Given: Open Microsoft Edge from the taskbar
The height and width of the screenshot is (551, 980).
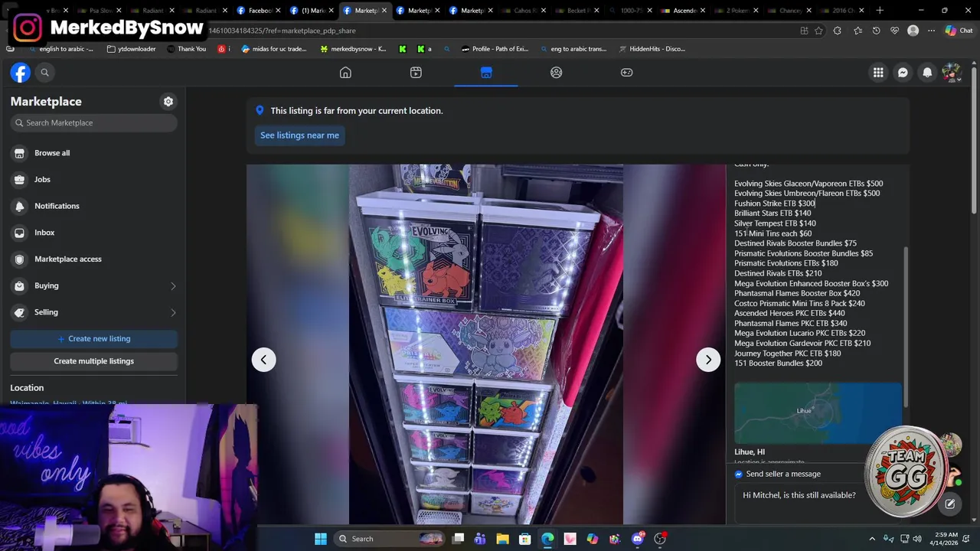Looking at the screenshot, I should (547, 539).
